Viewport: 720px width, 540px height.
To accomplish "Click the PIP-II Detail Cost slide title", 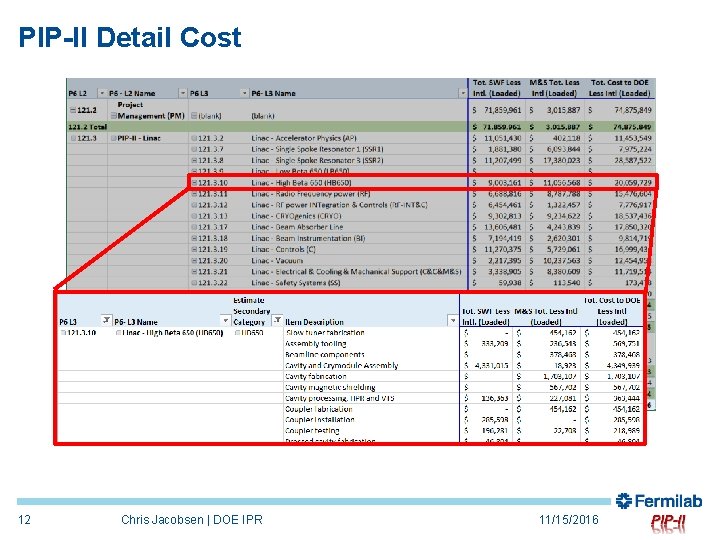I will (x=130, y=37).
